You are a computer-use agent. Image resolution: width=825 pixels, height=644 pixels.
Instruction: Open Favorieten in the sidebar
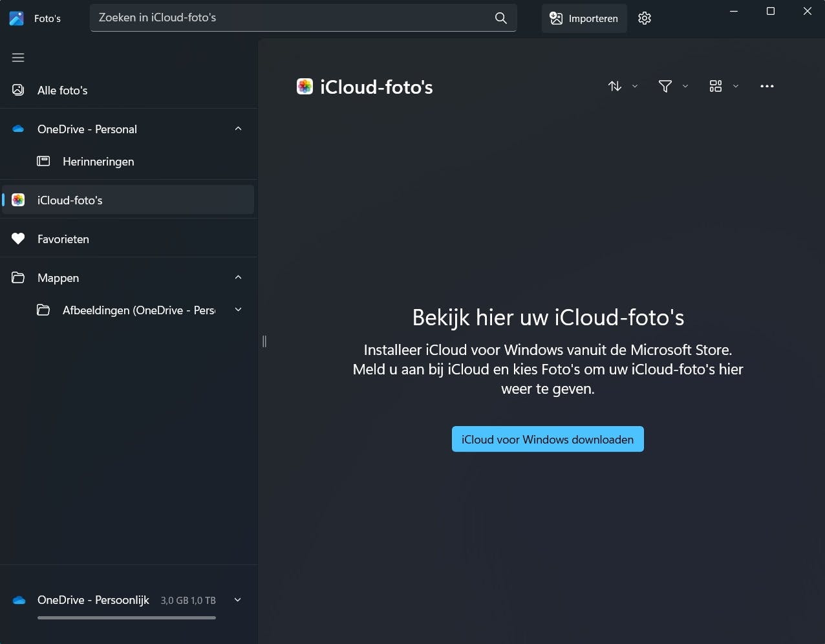tap(63, 239)
